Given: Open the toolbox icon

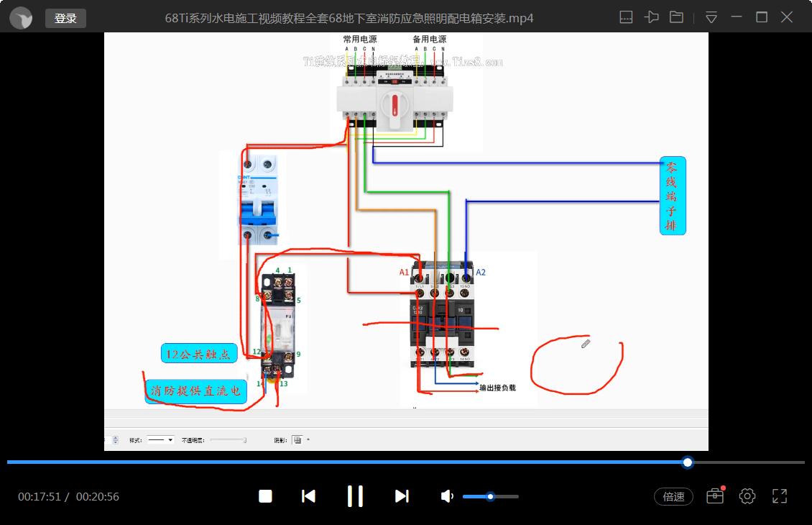Looking at the screenshot, I should pos(714,496).
